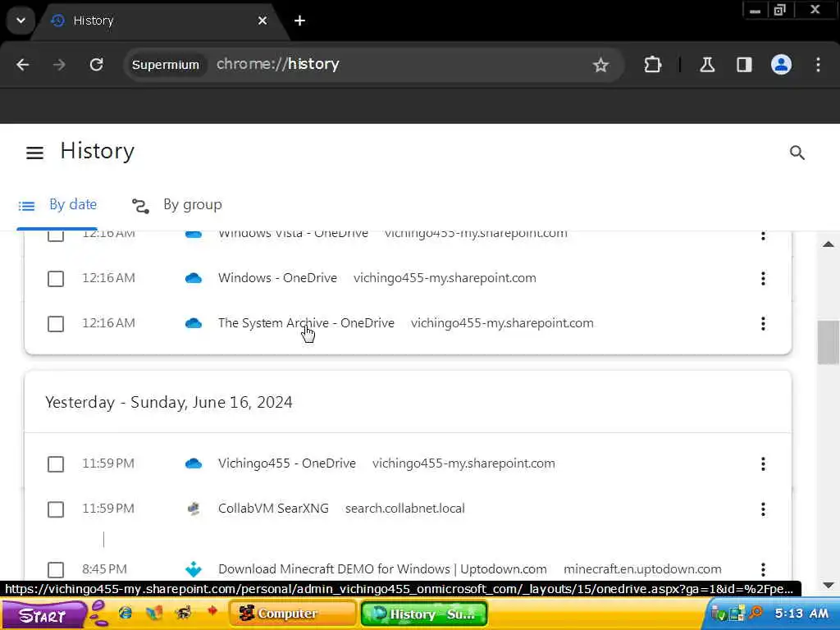The image size is (840, 630).
Task: Open actions menu for The System Archive
Action: pos(764,323)
